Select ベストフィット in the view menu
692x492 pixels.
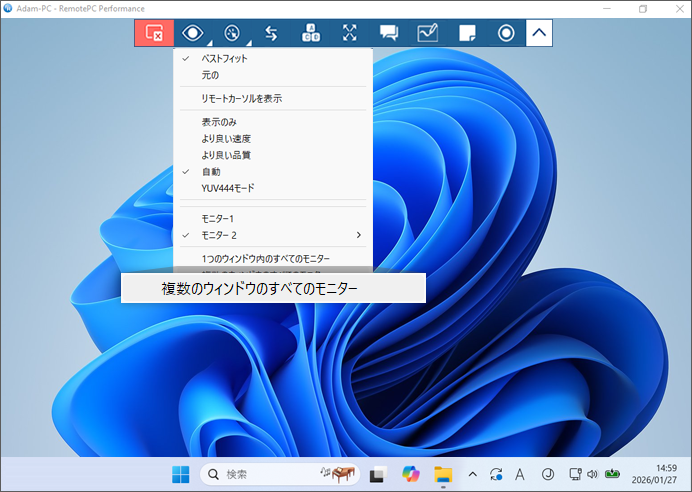click(x=273, y=59)
